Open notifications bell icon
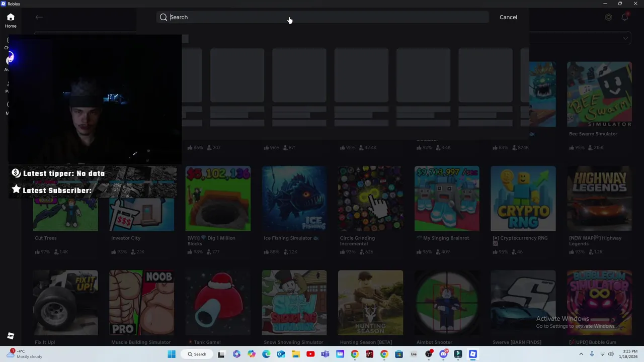This screenshot has height=362, width=644. (624, 17)
